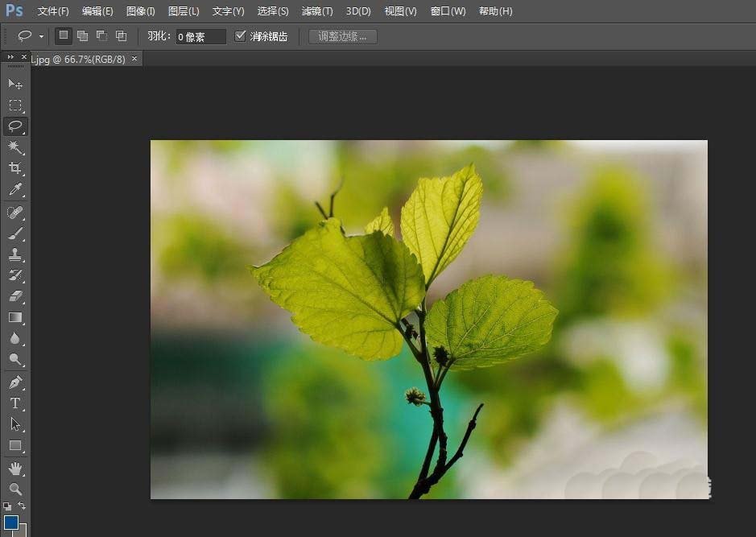Image resolution: width=756 pixels, height=537 pixels.
Task: Activate the Zoom tool
Action: pyautogui.click(x=15, y=489)
